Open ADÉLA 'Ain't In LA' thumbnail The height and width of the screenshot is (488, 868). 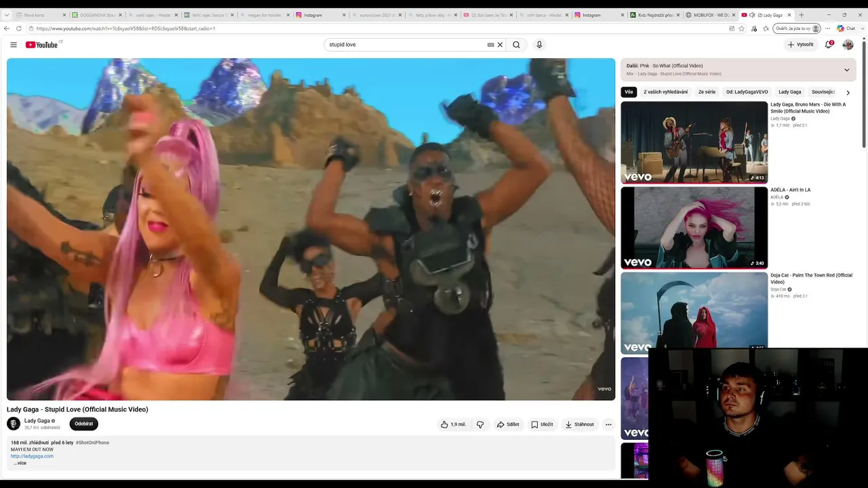694,228
